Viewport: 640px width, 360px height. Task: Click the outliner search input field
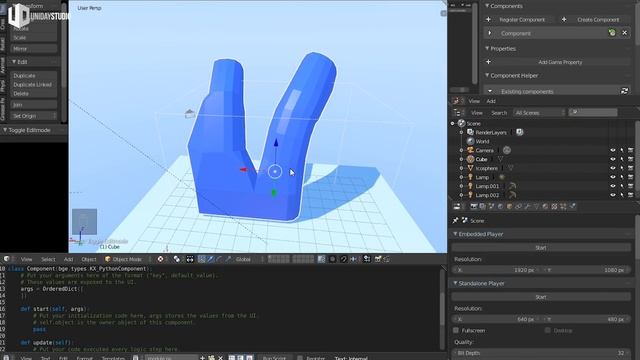pos(593,113)
